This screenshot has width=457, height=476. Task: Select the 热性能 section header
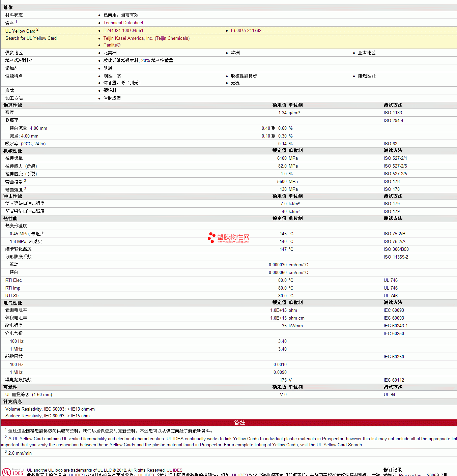(x=10, y=218)
